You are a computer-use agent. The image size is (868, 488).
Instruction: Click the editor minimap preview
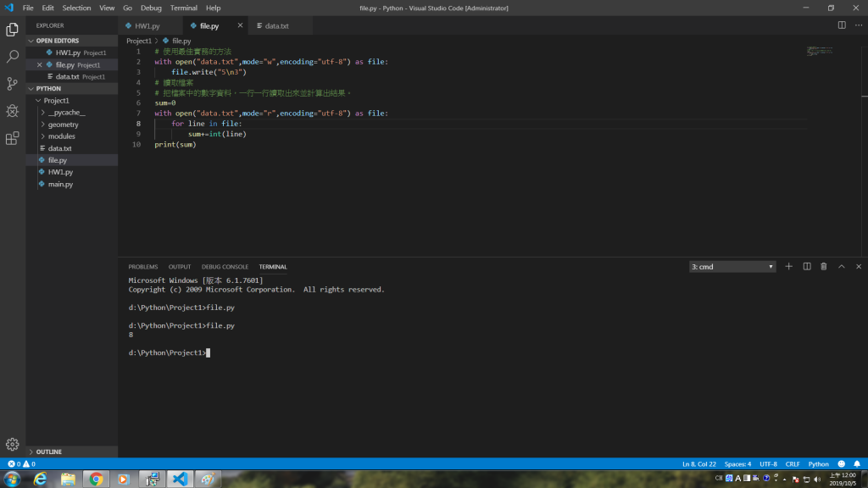[820, 52]
